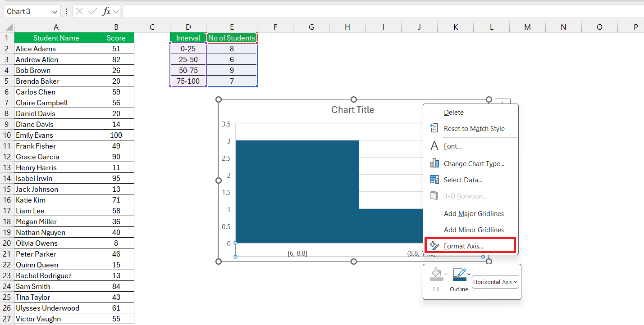Select the Rachel Rodriguez cell
The image size is (644, 325).
tap(56, 275)
